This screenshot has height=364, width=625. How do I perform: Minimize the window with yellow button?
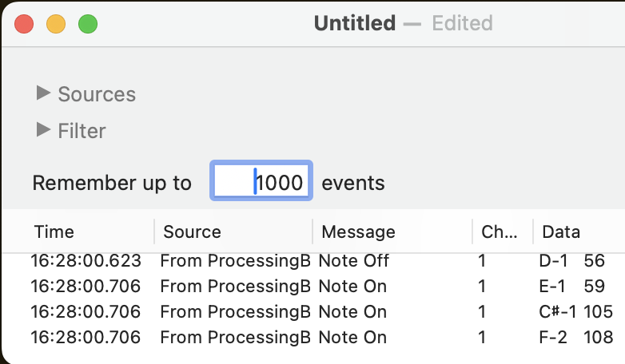pyautogui.click(x=56, y=24)
